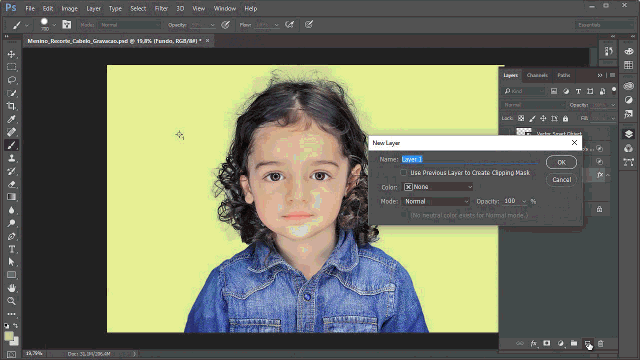The width and height of the screenshot is (640, 360).
Task: Select the Eraser tool
Action: point(11,184)
